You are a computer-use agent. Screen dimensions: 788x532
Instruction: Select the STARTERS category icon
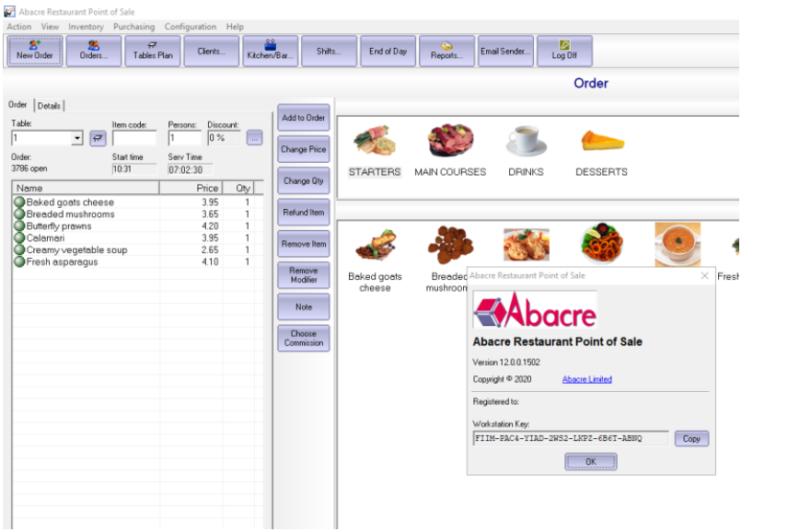[375, 142]
